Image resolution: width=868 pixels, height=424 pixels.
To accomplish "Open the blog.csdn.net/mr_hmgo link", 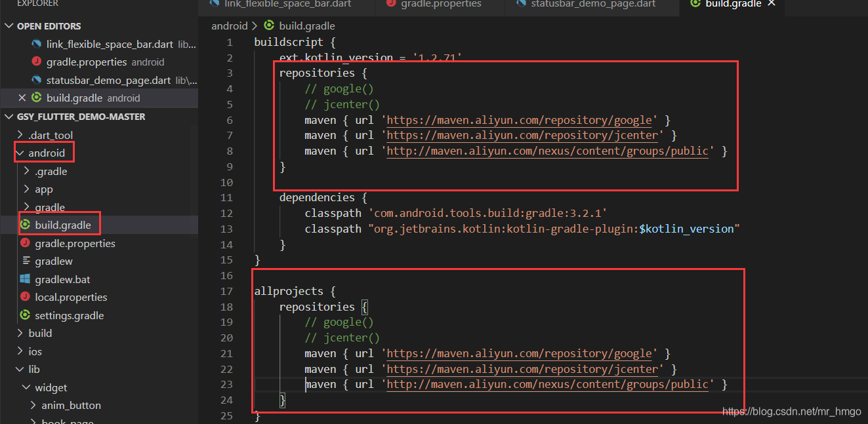I will coord(791,411).
